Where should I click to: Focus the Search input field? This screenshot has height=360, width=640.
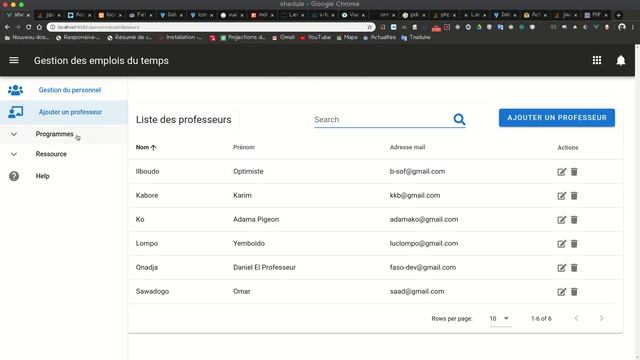pyautogui.click(x=382, y=119)
